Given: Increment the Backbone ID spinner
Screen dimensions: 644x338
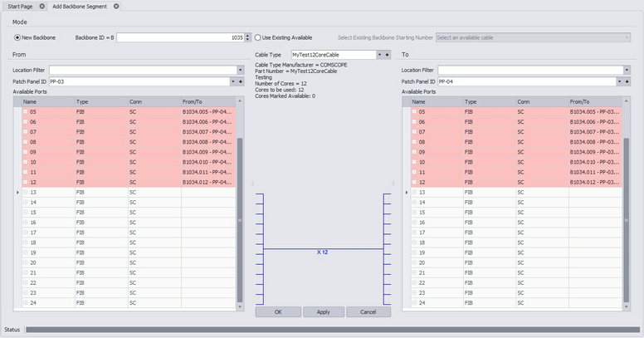Looking at the screenshot, I should click(247, 36).
